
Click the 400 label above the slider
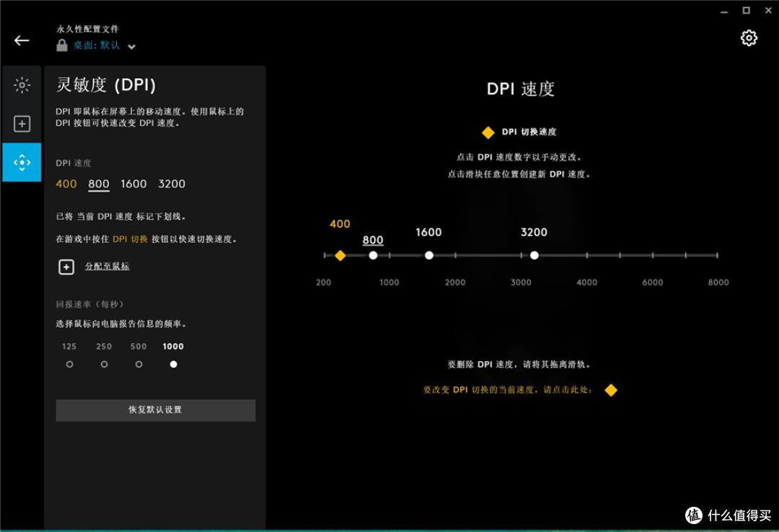coord(340,224)
